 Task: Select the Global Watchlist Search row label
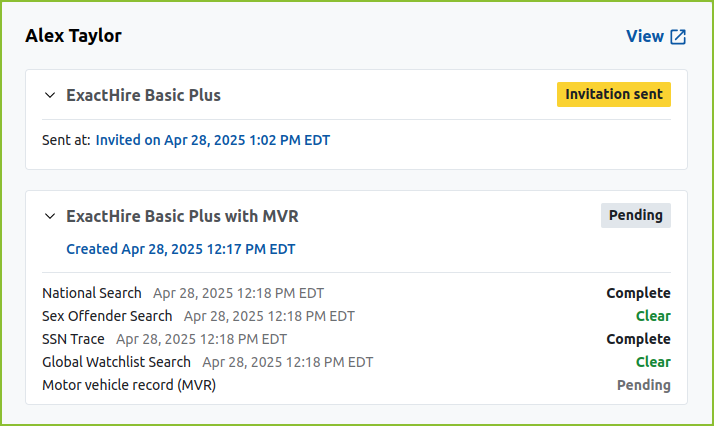tap(116, 362)
